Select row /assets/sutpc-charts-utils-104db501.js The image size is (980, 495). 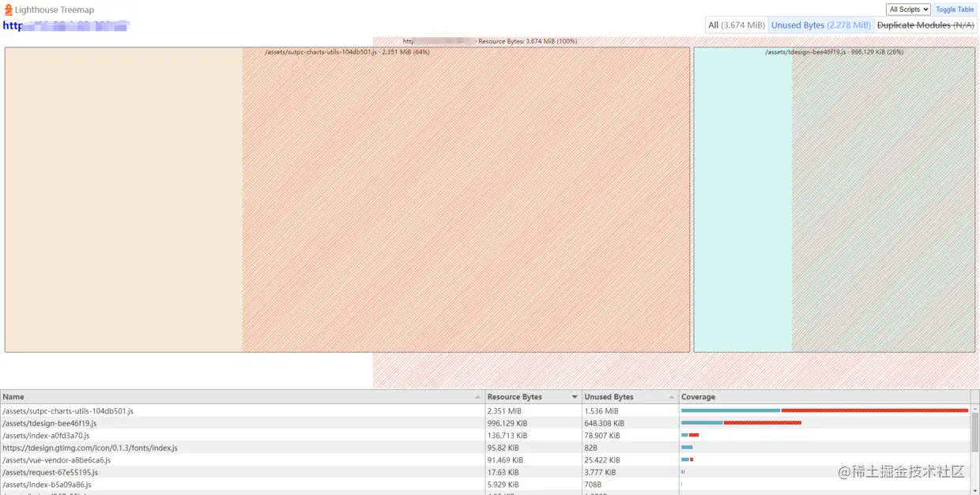point(484,411)
